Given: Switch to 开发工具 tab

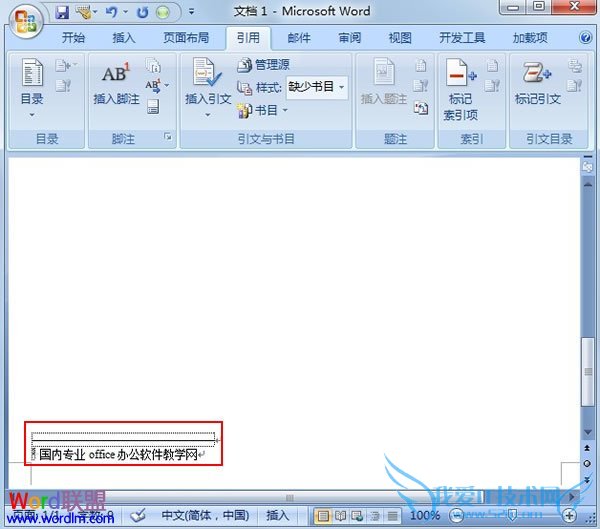Looking at the screenshot, I should click(462, 38).
